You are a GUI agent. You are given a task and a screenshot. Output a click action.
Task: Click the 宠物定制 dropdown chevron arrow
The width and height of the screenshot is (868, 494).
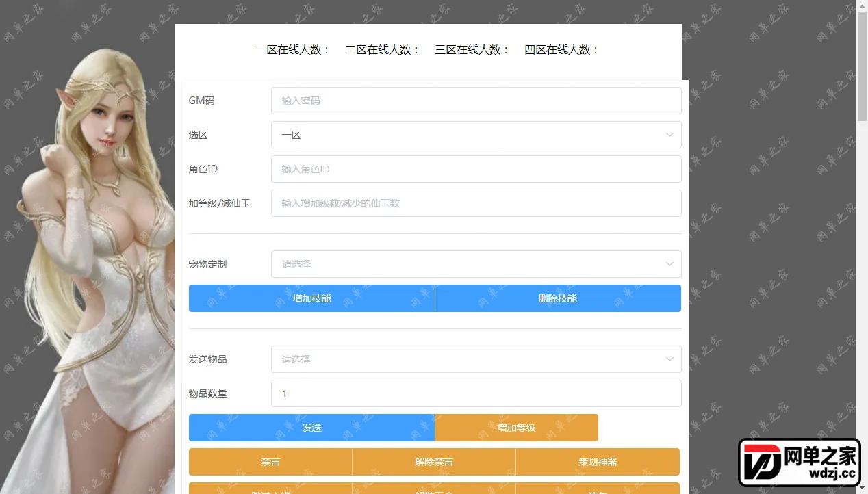[x=669, y=264]
